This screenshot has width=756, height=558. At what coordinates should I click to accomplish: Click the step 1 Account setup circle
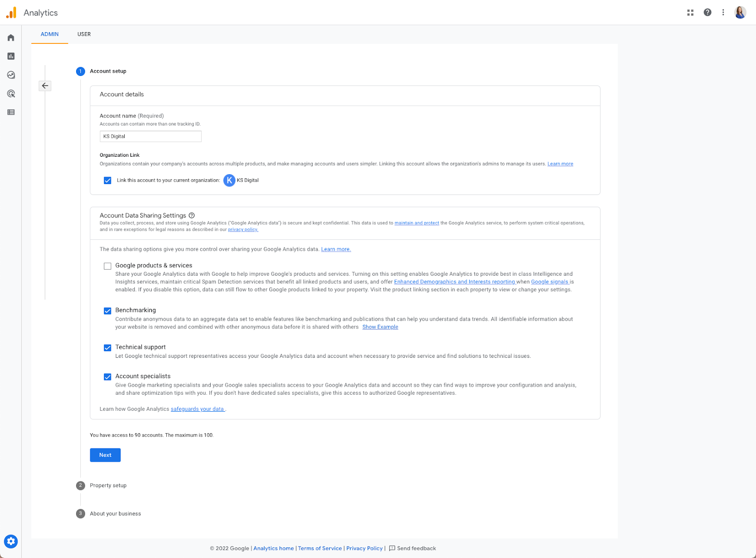[80, 71]
